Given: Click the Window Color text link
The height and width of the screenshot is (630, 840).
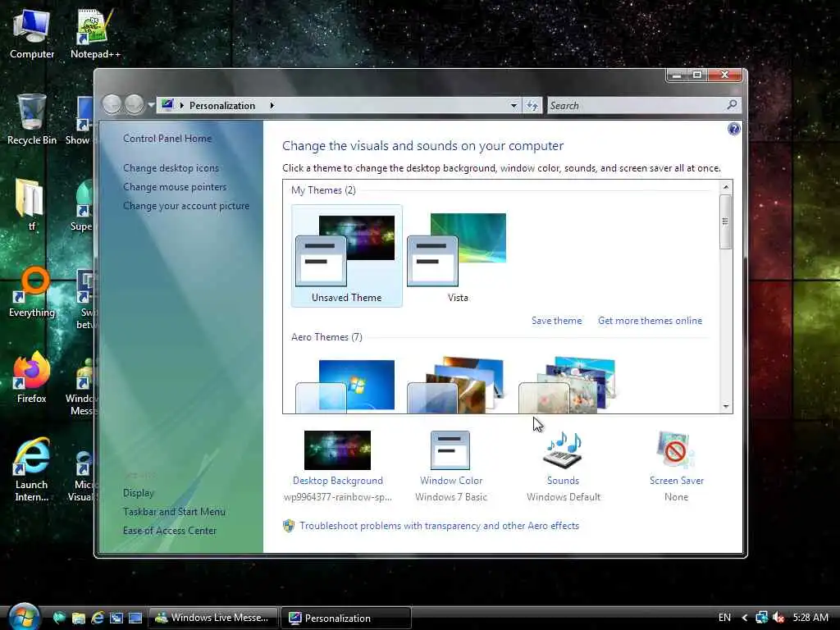Looking at the screenshot, I should [451, 481].
